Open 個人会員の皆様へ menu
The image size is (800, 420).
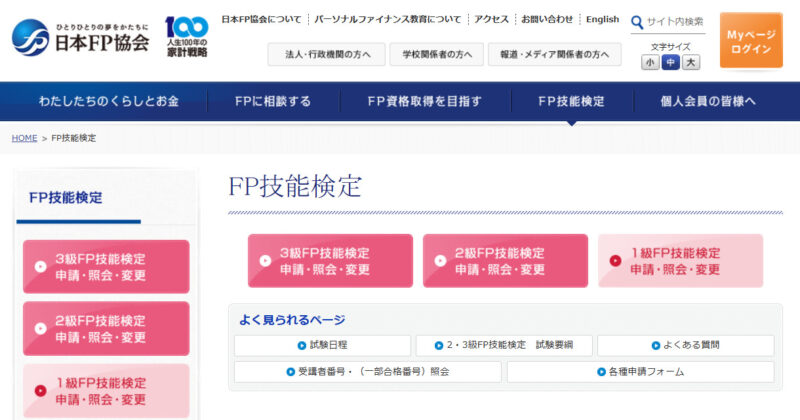coord(708,101)
